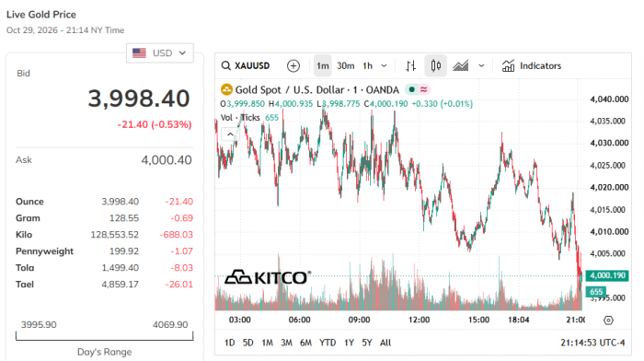Click the Gram price 128.55
644x361 pixels.
[x=124, y=218]
